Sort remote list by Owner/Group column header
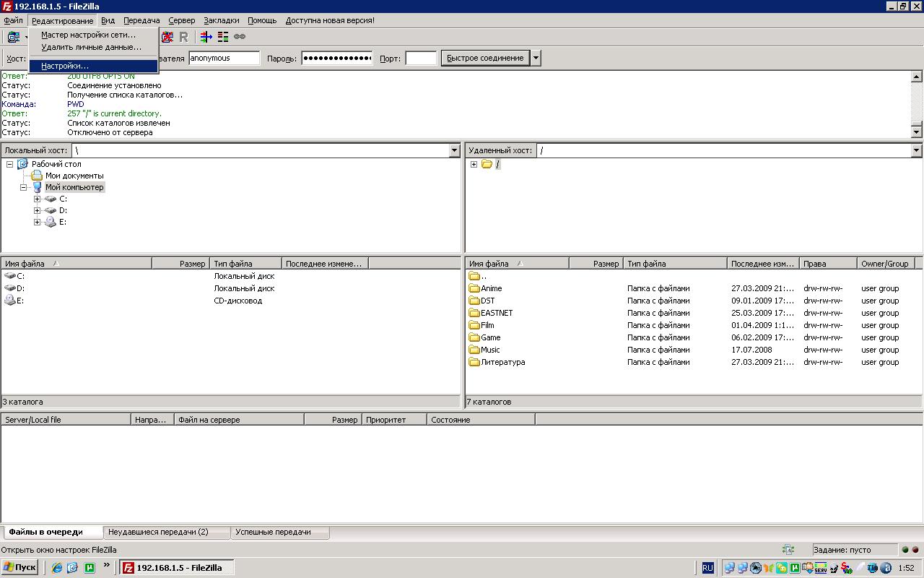The image size is (924, 578). pos(886,264)
